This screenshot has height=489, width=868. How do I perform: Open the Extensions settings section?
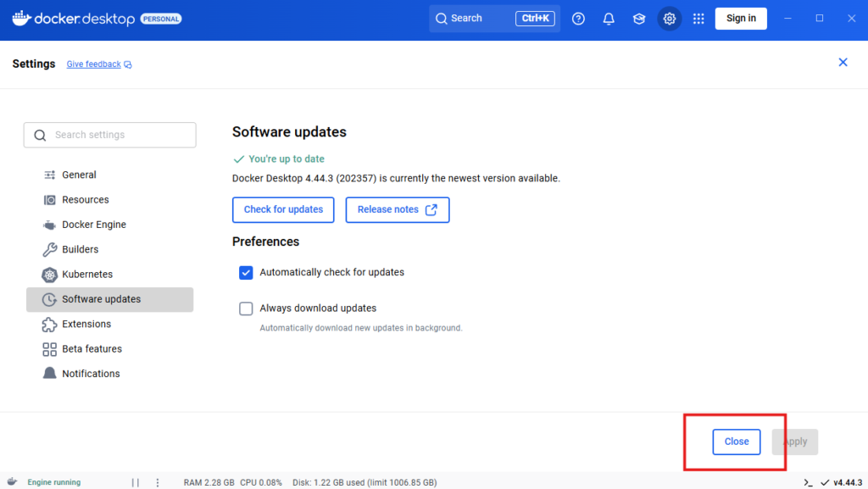(x=109, y=324)
